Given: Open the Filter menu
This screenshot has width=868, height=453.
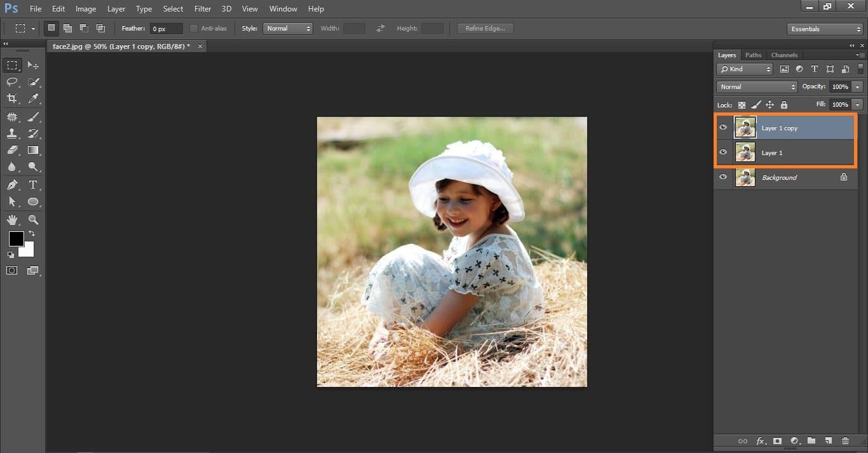Looking at the screenshot, I should (x=203, y=9).
